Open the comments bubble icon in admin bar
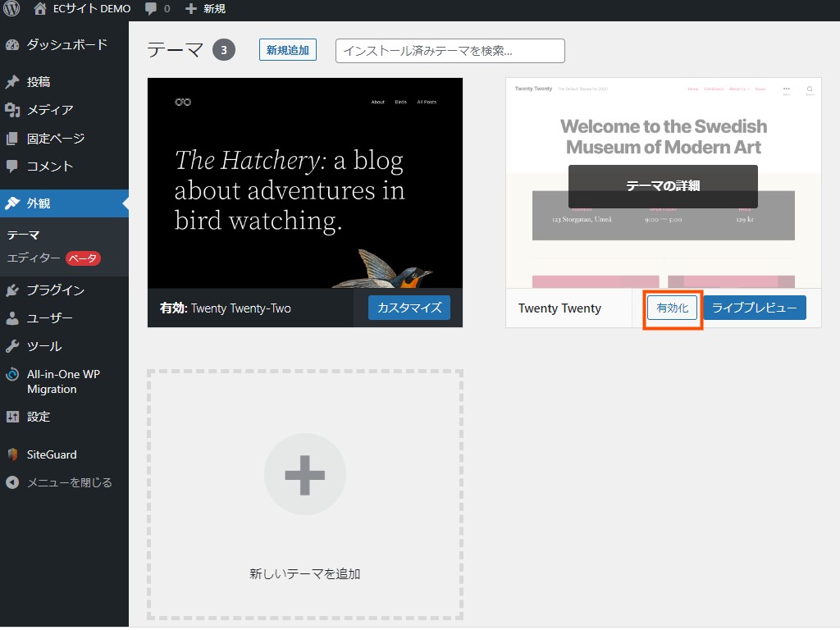 coord(151,9)
